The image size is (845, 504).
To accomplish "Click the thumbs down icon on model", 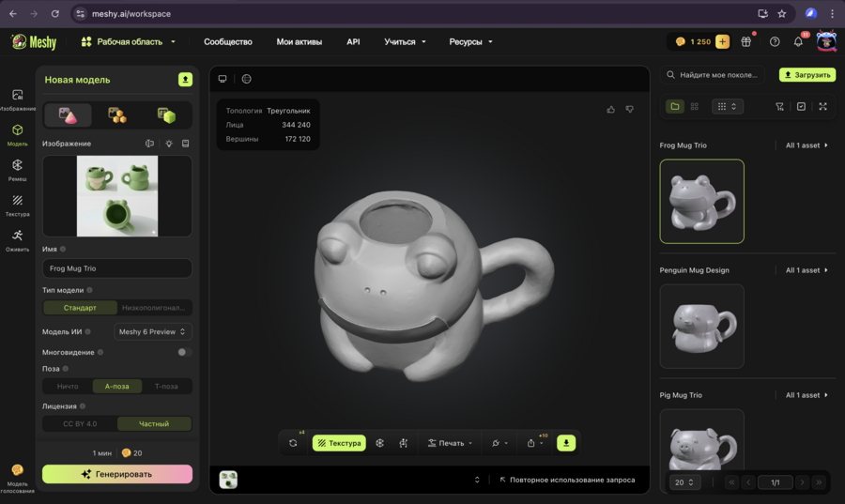I will (629, 110).
